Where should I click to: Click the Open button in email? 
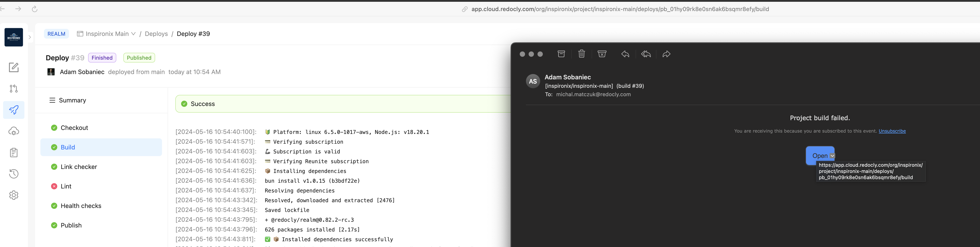coord(820,156)
